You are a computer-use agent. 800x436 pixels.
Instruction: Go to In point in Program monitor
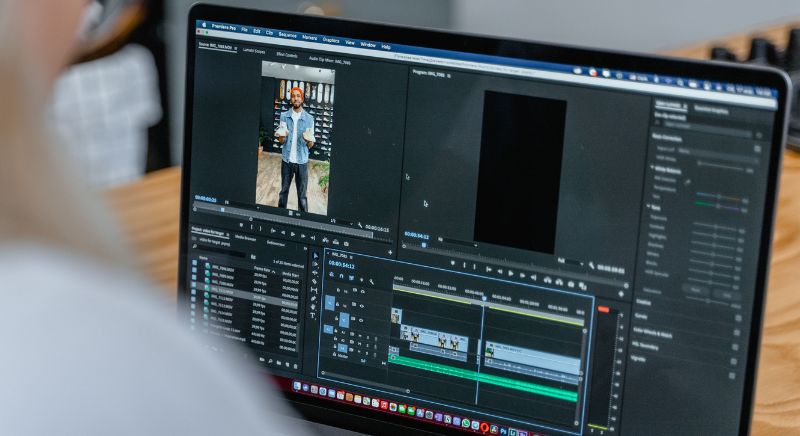coord(488,269)
